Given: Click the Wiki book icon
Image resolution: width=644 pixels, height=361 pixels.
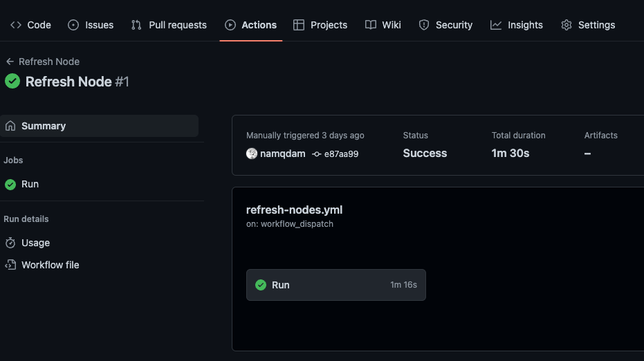Looking at the screenshot, I should point(371,25).
